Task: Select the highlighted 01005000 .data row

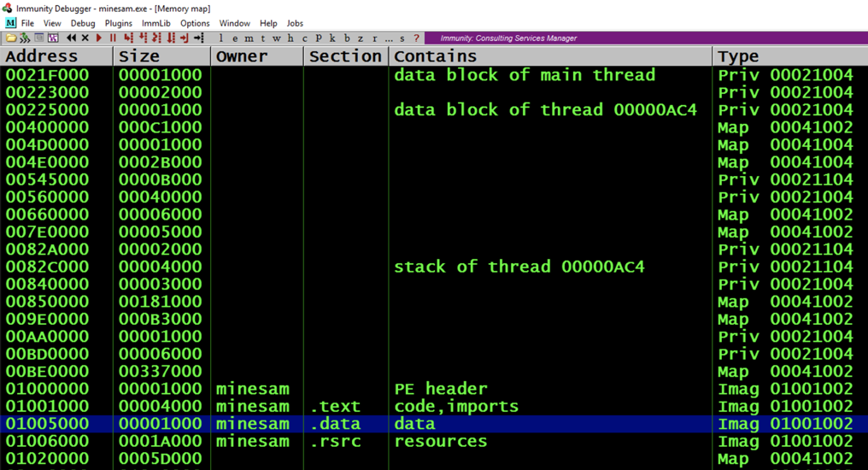Action: pyautogui.click(x=434, y=424)
